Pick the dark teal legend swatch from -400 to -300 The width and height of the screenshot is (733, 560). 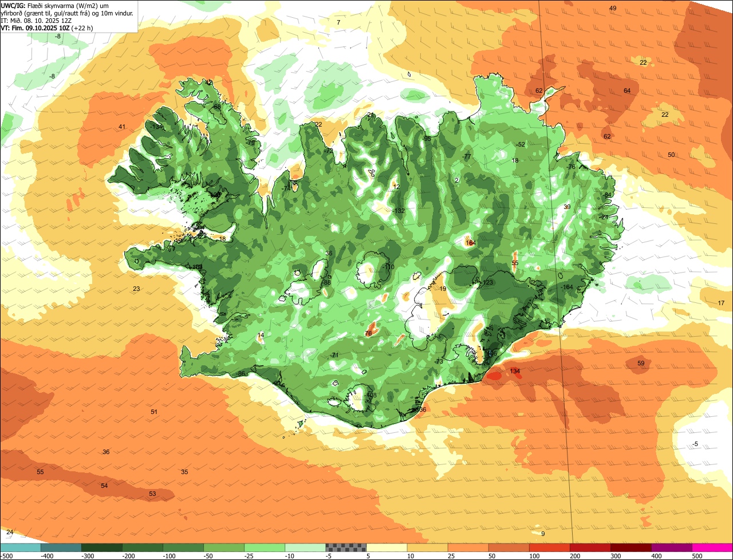61,547
